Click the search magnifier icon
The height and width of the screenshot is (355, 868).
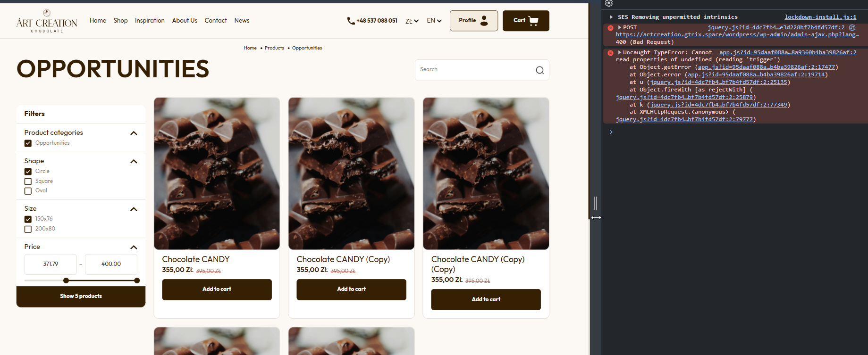pos(539,70)
